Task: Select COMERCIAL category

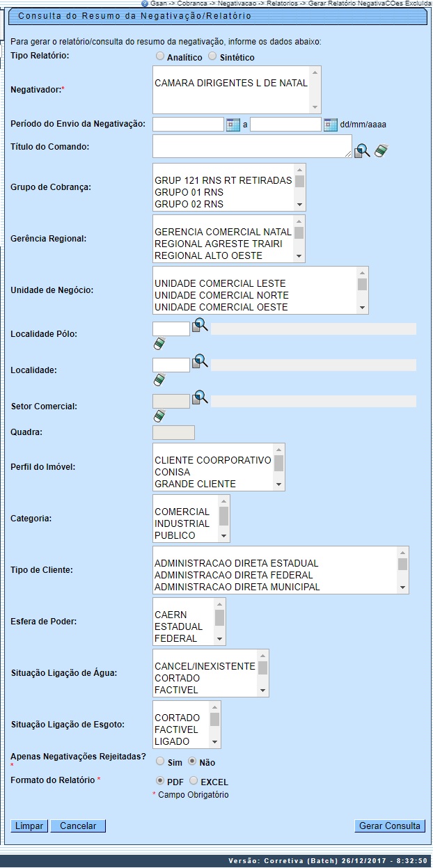Action: click(182, 512)
